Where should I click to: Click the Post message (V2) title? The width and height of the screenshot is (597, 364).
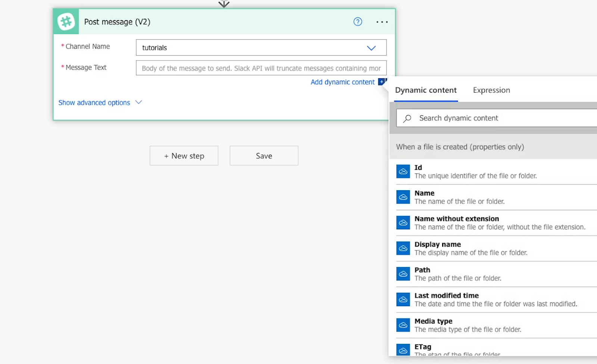pos(117,22)
